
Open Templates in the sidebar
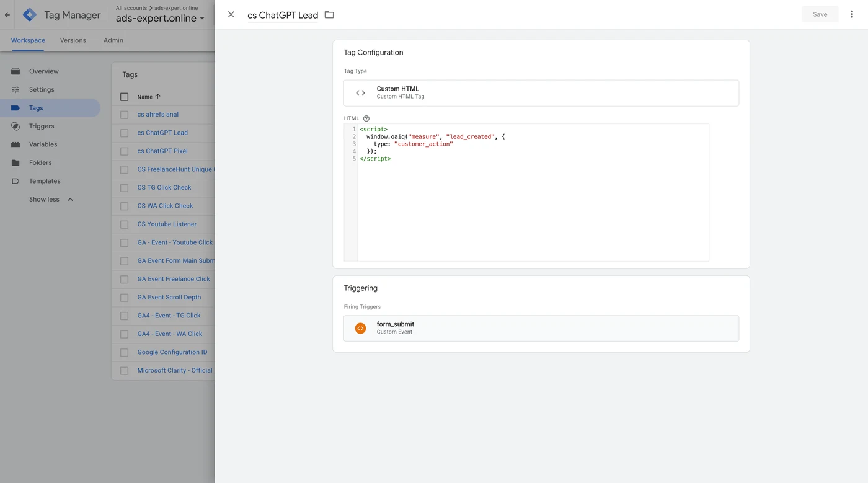click(x=45, y=181)
